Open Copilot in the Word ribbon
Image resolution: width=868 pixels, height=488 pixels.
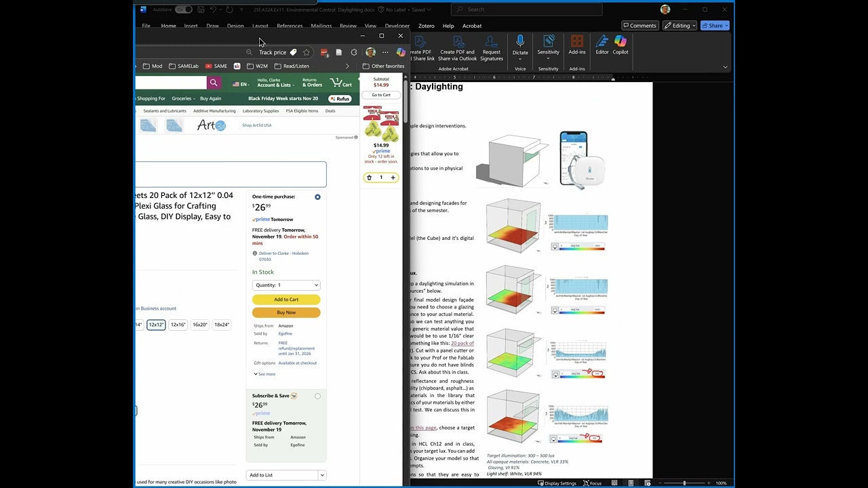click(x=620, y=46)
